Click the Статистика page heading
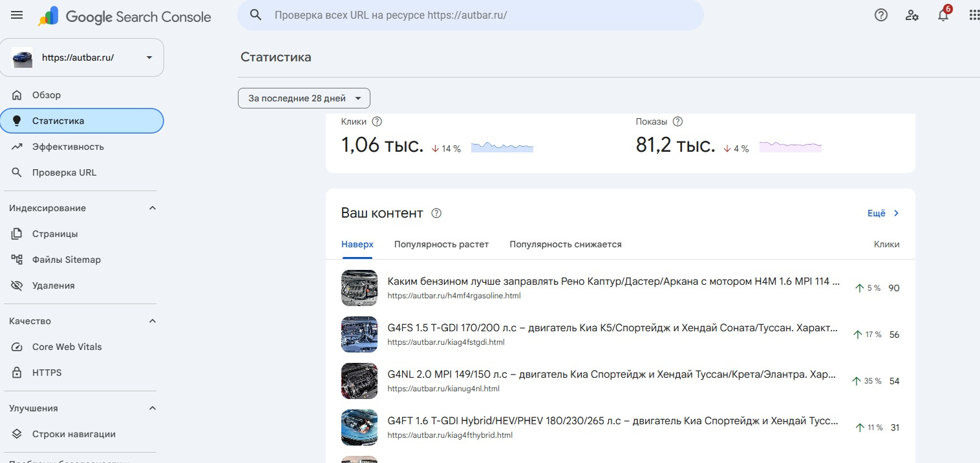Image resolution: width=980 pixels, height=463 pixels. tap(276, 57)
